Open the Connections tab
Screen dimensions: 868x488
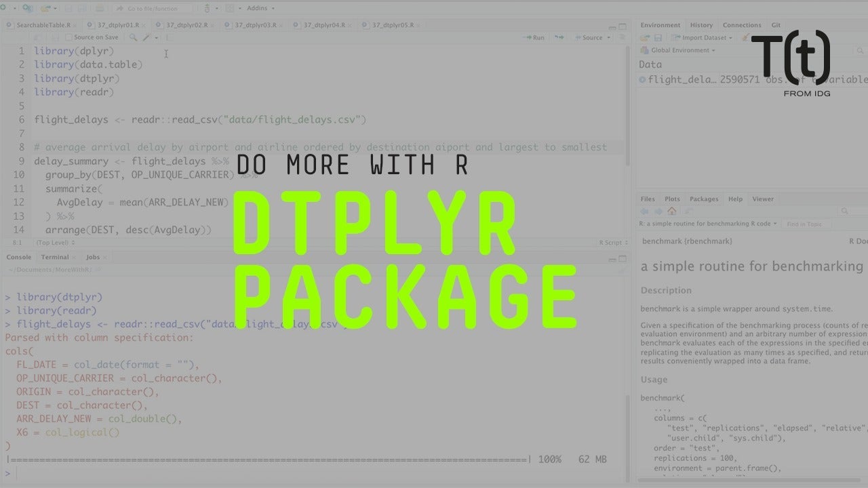click(x=742, y=25)
